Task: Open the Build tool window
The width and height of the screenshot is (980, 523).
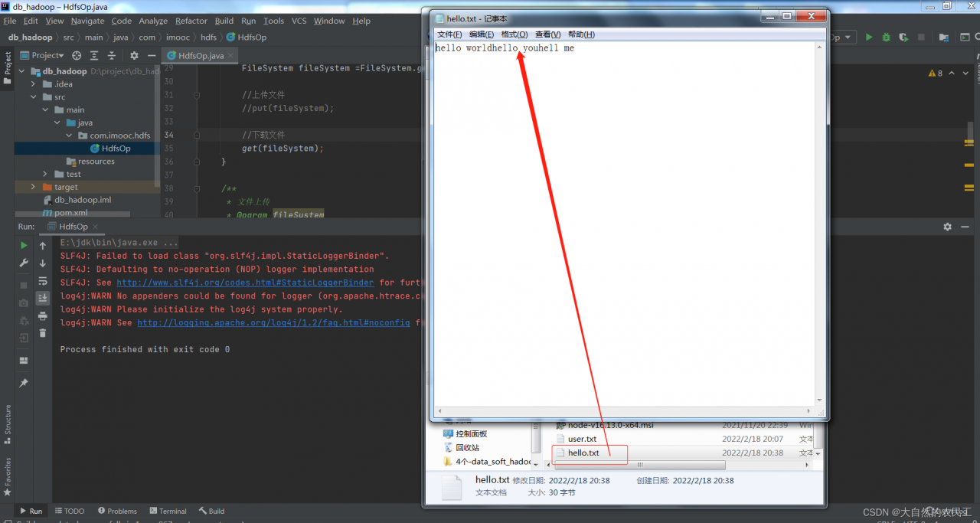Action: 211,511
